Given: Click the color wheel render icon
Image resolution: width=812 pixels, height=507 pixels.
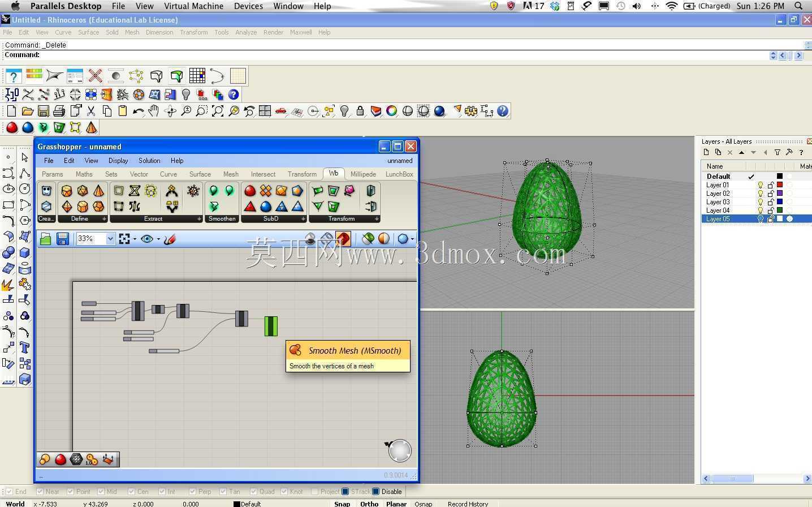Looking at the screenshot, I should pos(391,111).
